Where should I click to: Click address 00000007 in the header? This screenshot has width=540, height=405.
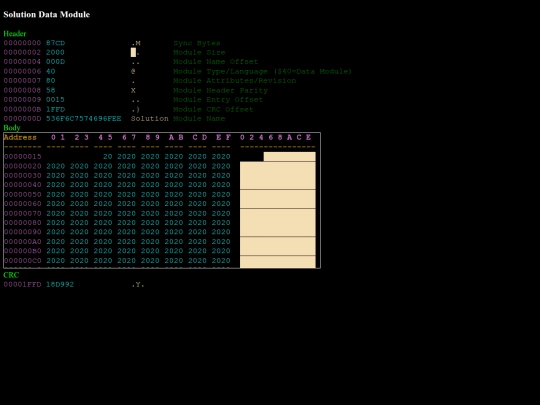(22, 81)
